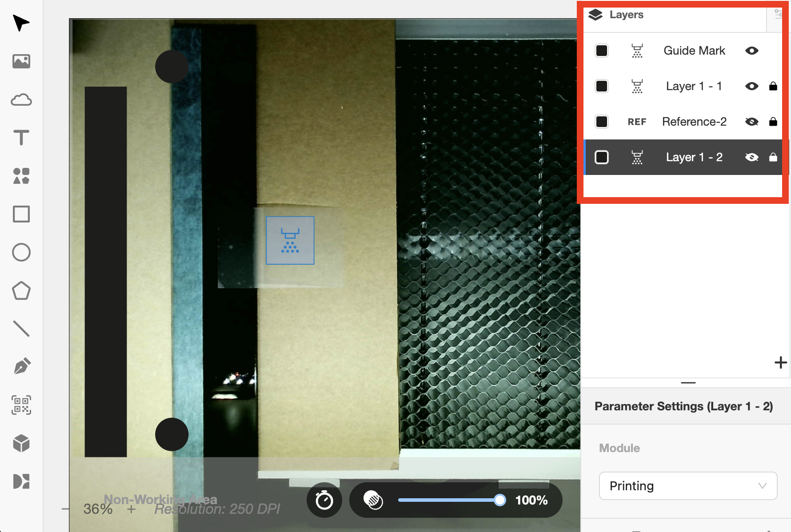Hide the Guide Mark layer

coord(752,51)
